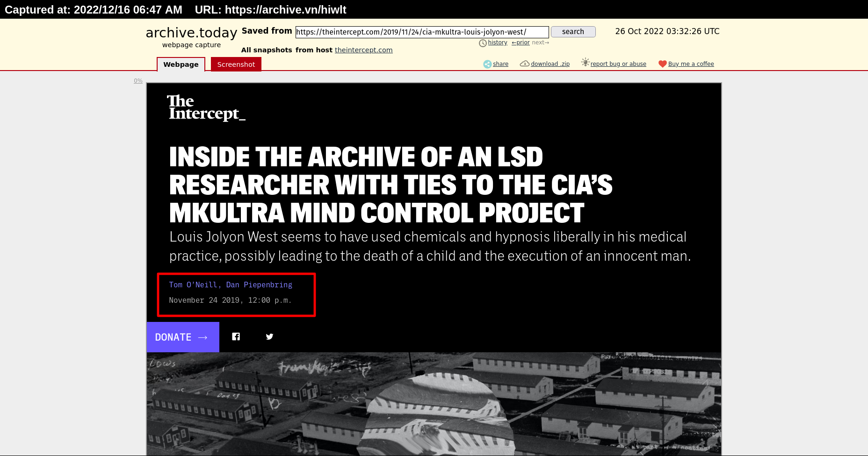The height and width of the screenshot is (456, 868).
Task: Click the article subheading about Louis Jolyon West
Action: click(x=430, y=246)
